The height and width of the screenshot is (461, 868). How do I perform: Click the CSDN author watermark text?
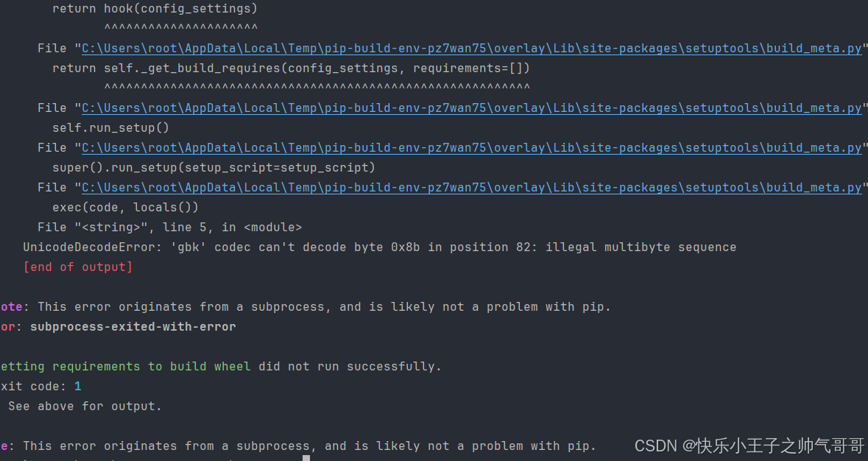click(749, 446)
